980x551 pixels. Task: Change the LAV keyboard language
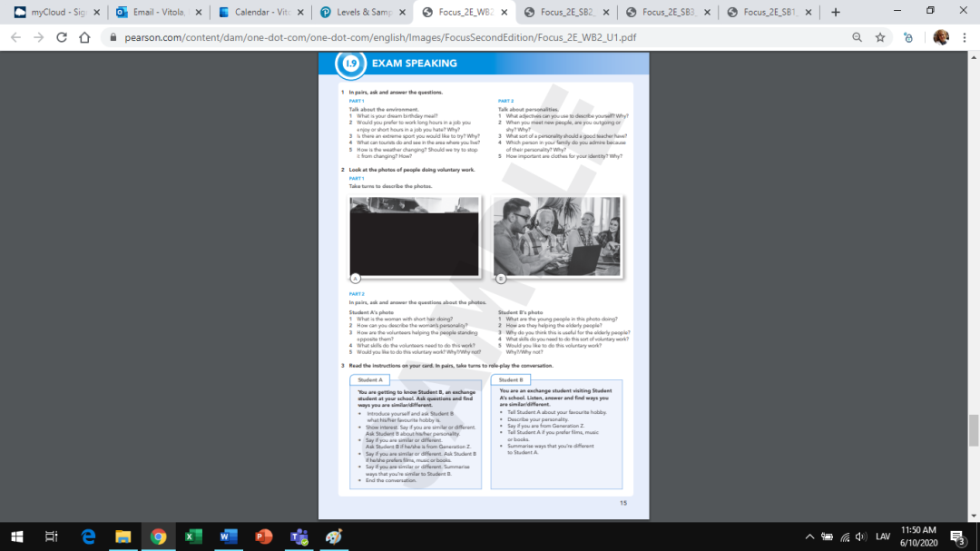click(883, 536)
